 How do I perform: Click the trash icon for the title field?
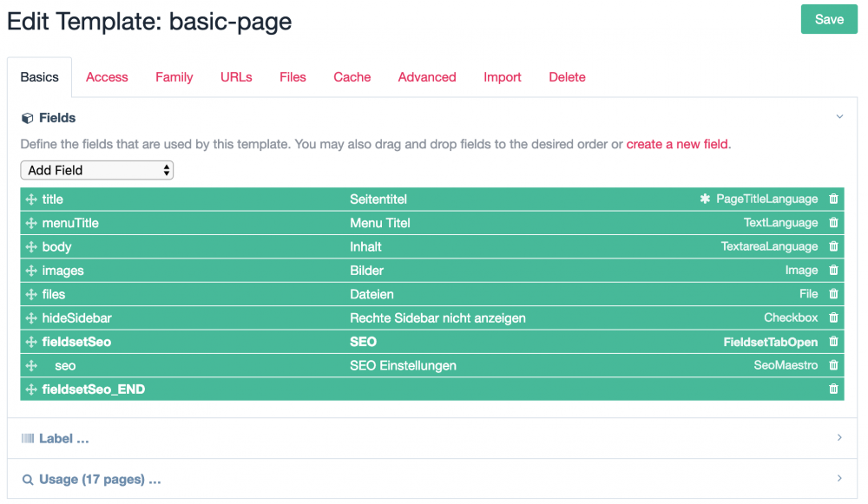pos(833,199)
